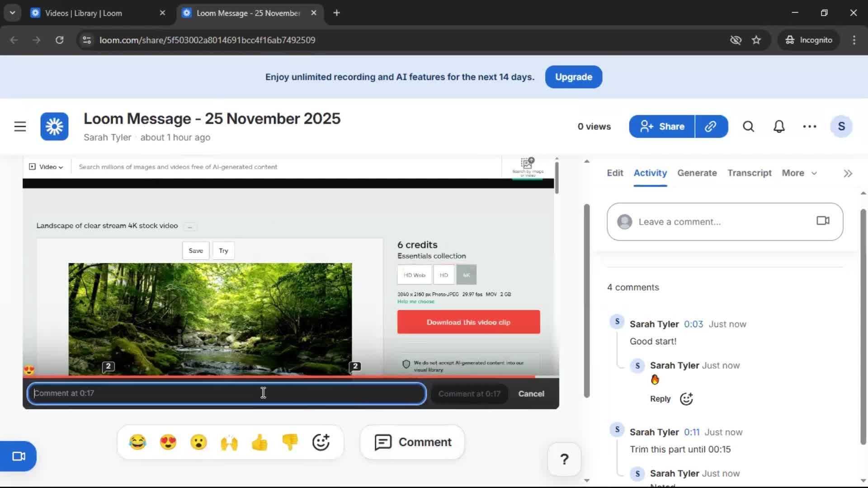Open the notifications bell

[778, 127]
